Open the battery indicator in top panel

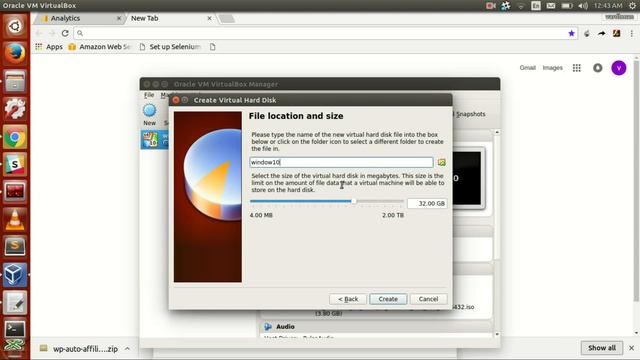coord(567,6)
